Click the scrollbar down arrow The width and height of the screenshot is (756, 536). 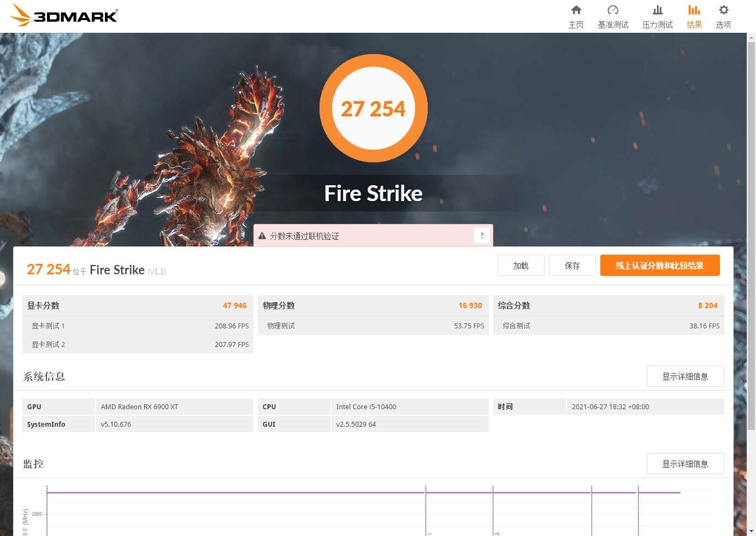coord(751,531)
